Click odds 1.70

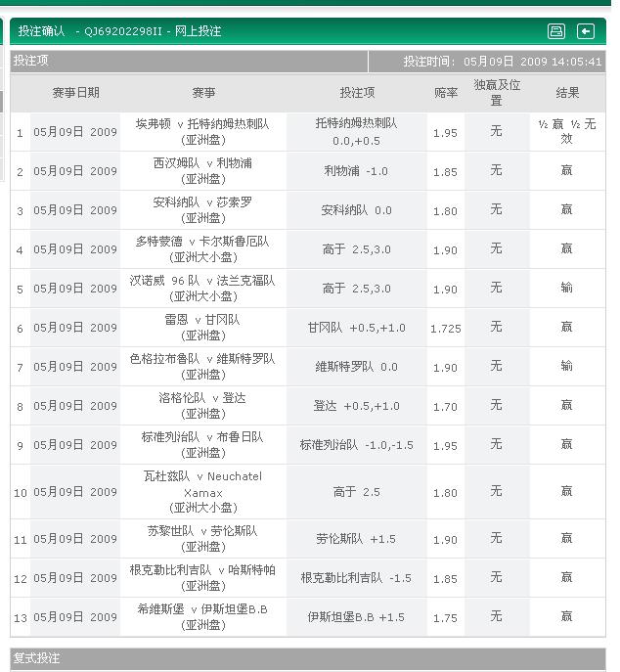click(445, 407)
